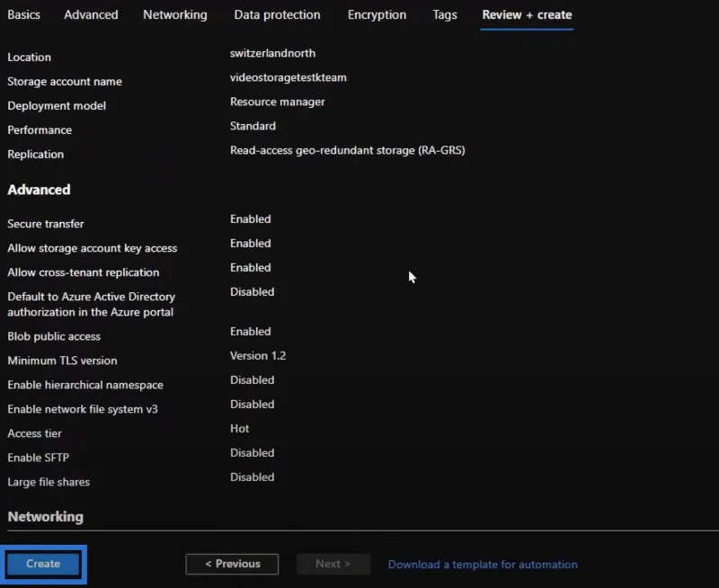The width and height of the screenshot is (719, 588).
Task: Select the Hot access tier value
Action: click(239, 429)
